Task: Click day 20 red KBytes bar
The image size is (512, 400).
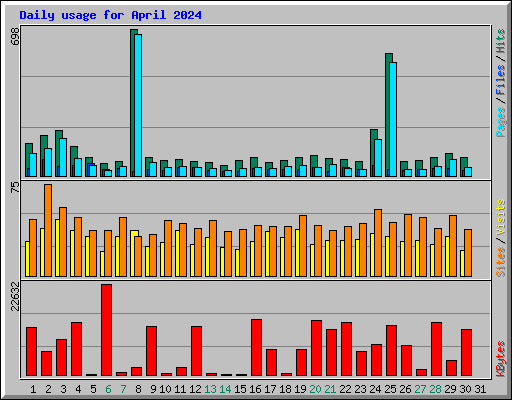Action: tap(316, 348)
